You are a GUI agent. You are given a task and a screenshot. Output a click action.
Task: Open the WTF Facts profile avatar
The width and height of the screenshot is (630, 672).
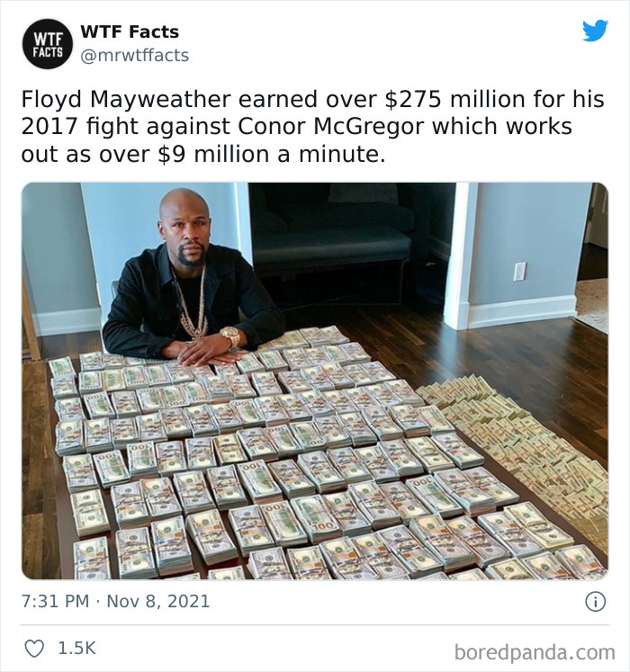(47, 44)
